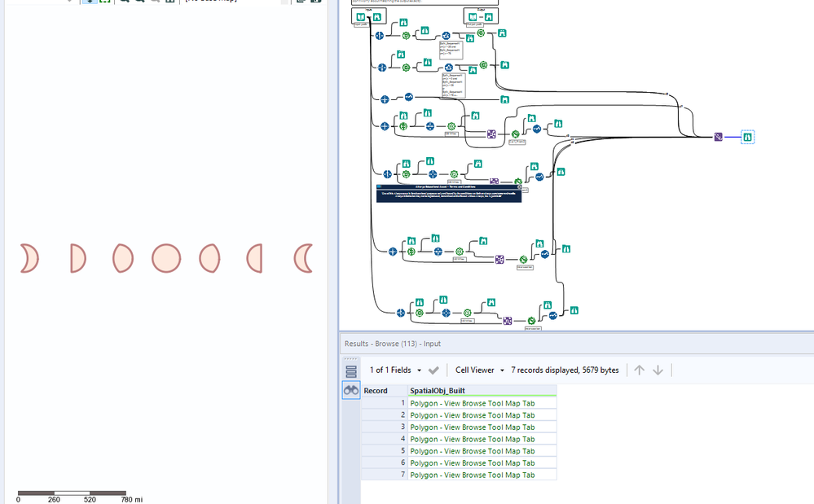
Task: Select the first blue tool of second branch
Action: click(x=382, y=68)
